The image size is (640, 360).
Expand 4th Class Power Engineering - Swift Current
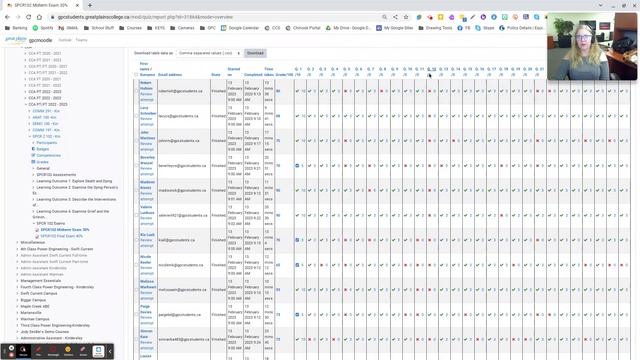pyautogui.click(x=17, y=249)
